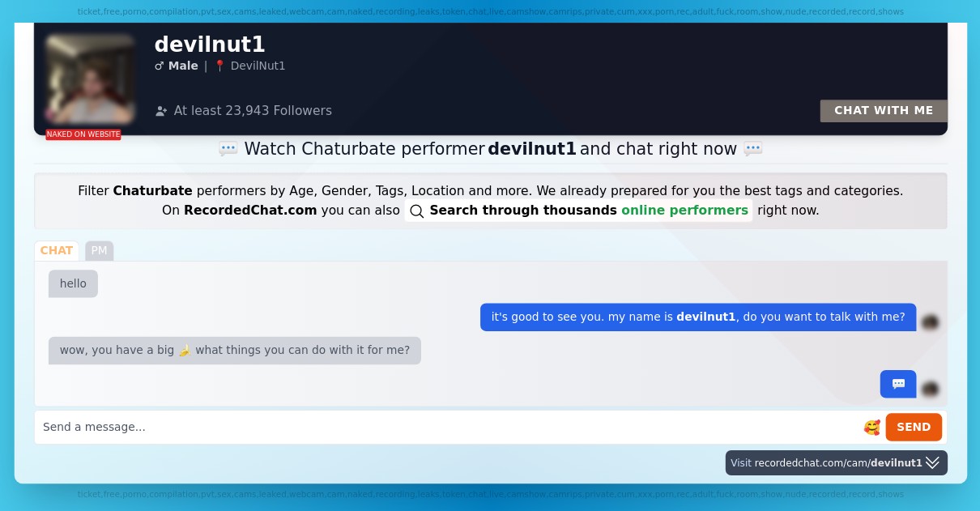Click the Send a message input field

(450, 427)
